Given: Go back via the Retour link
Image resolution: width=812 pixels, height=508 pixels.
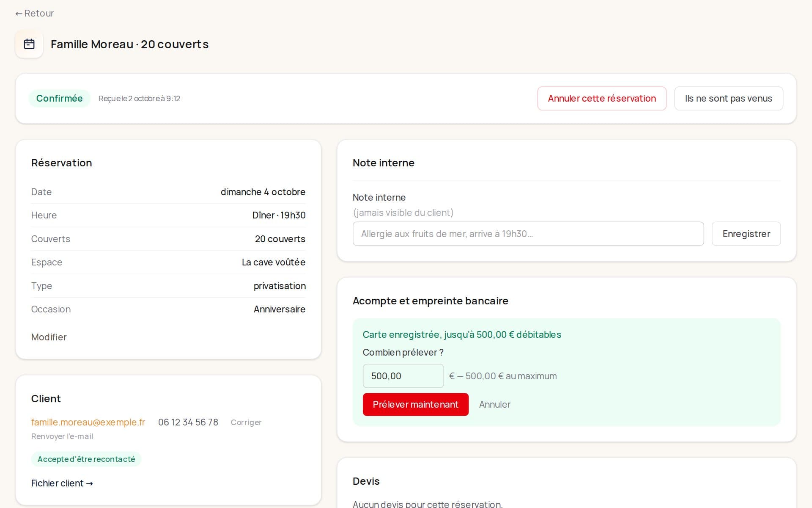Looking at the screenshot, I should coord(35,14).
